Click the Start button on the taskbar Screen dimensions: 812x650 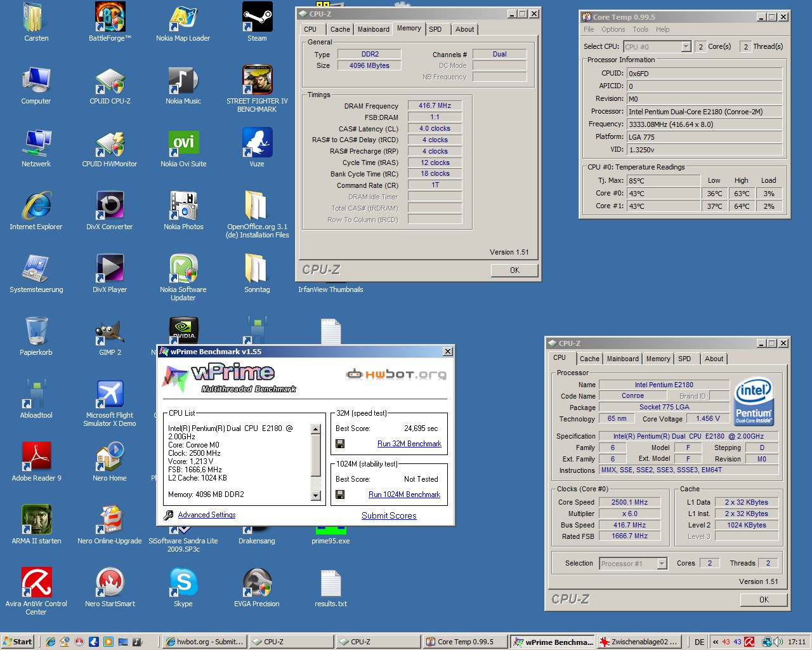pos(18,642)
